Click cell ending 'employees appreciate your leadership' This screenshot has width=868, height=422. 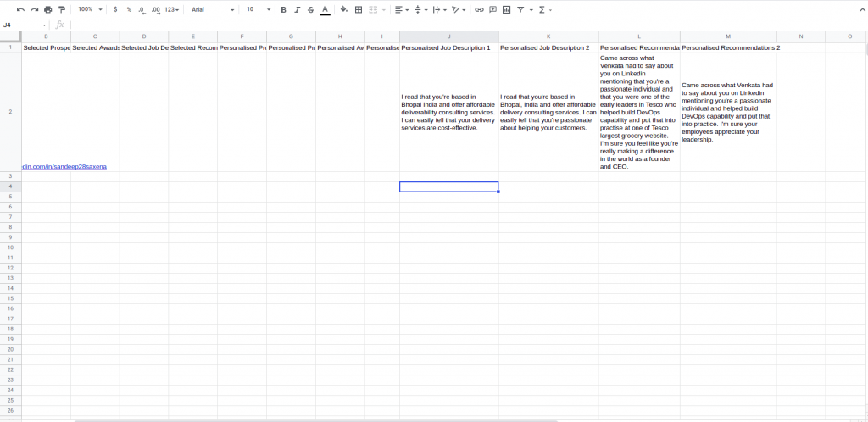pyautogui.click(x=728, y=112)
